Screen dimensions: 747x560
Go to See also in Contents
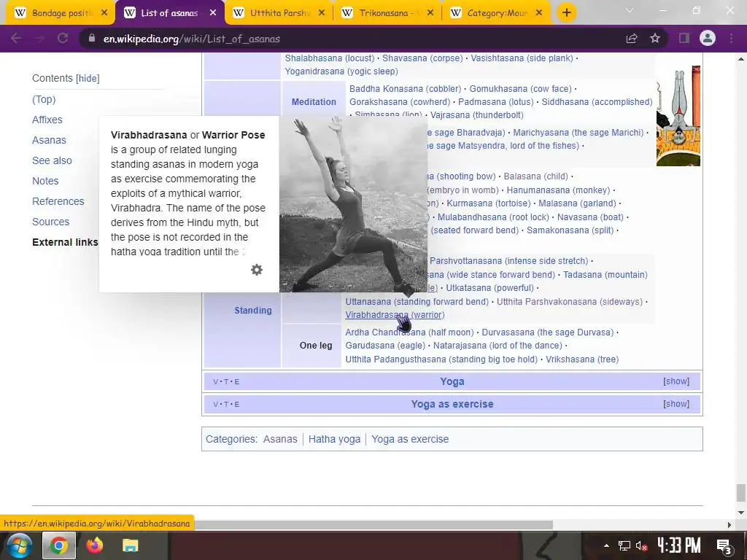[52, 160]
